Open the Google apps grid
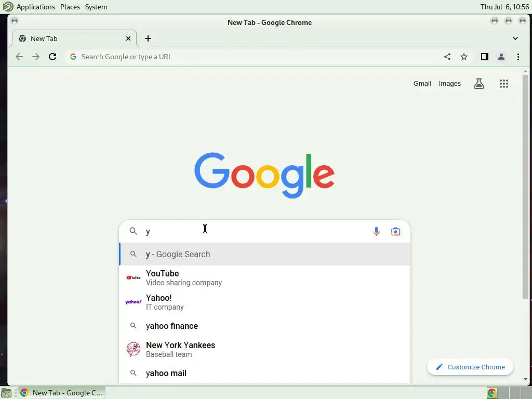This screenshot has width=532, height=399. tap(504, 84)
